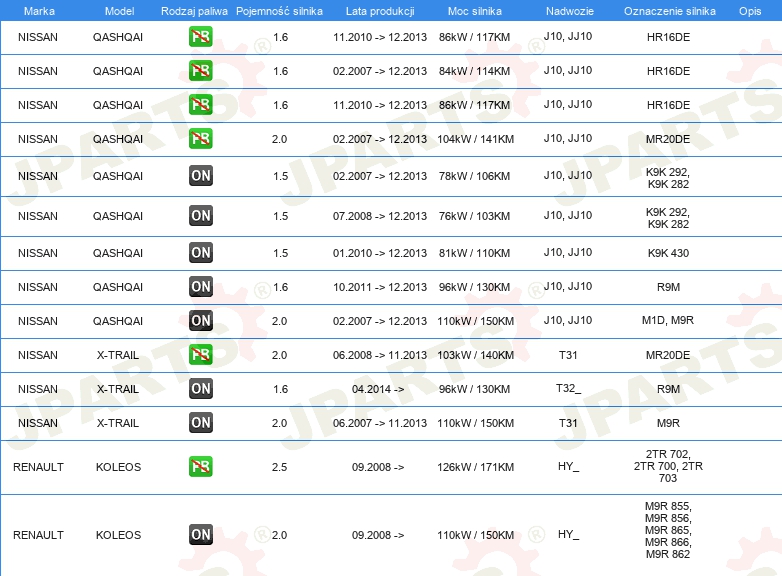The height and width of the screenshot is (576, 782).
Task: Click the ON diesel icon for X-Trail M9R T31 row
Action: pos(200,423)
